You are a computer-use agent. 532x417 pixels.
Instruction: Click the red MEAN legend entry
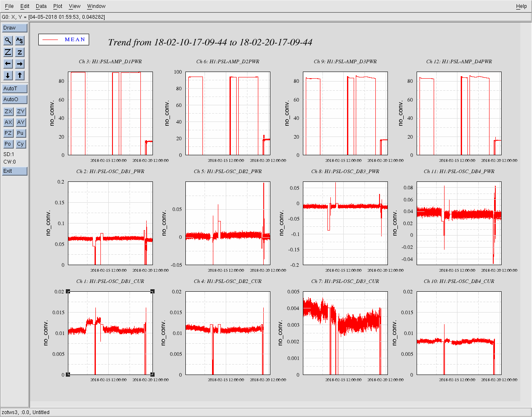64,40
